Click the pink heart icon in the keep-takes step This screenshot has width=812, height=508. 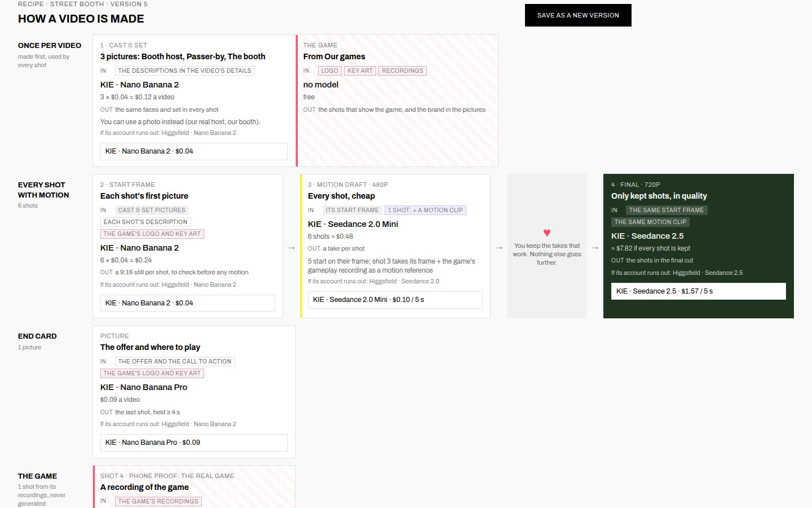tap(547, 233)
